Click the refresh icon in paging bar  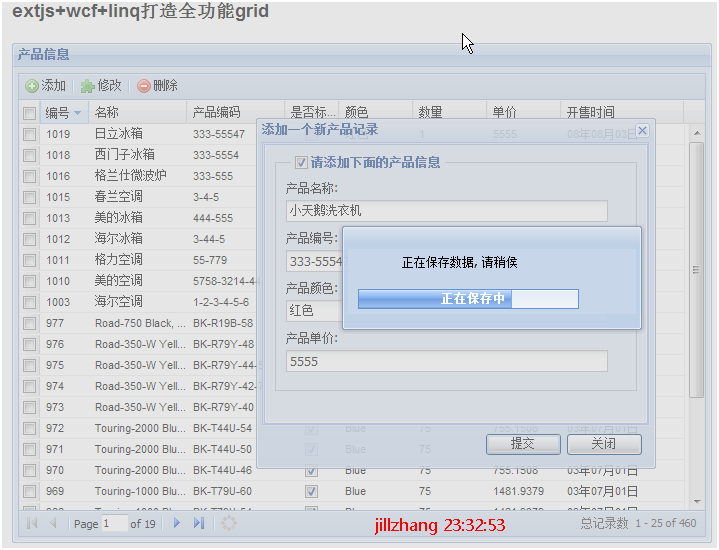pos(229,523)
